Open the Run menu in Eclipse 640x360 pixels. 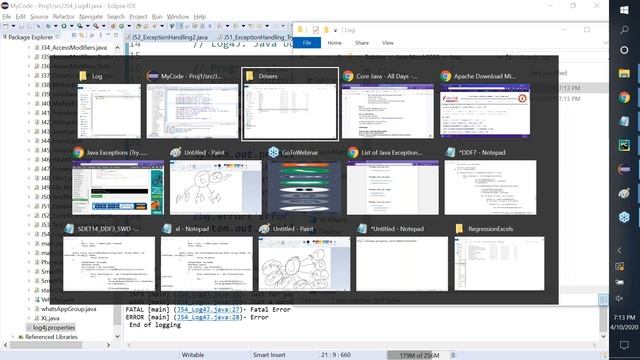tap(157, 17)
